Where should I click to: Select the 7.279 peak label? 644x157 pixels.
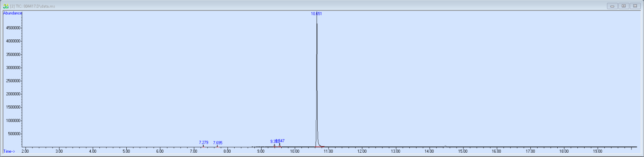point(204,143)
